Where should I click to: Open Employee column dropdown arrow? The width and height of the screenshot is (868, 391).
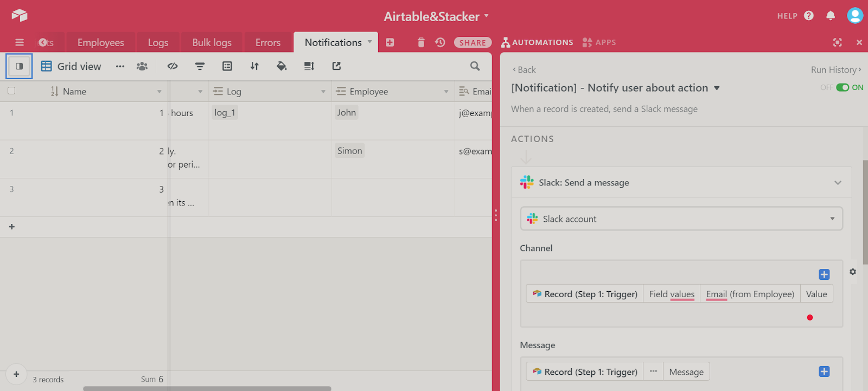click(x=446, y=92)
